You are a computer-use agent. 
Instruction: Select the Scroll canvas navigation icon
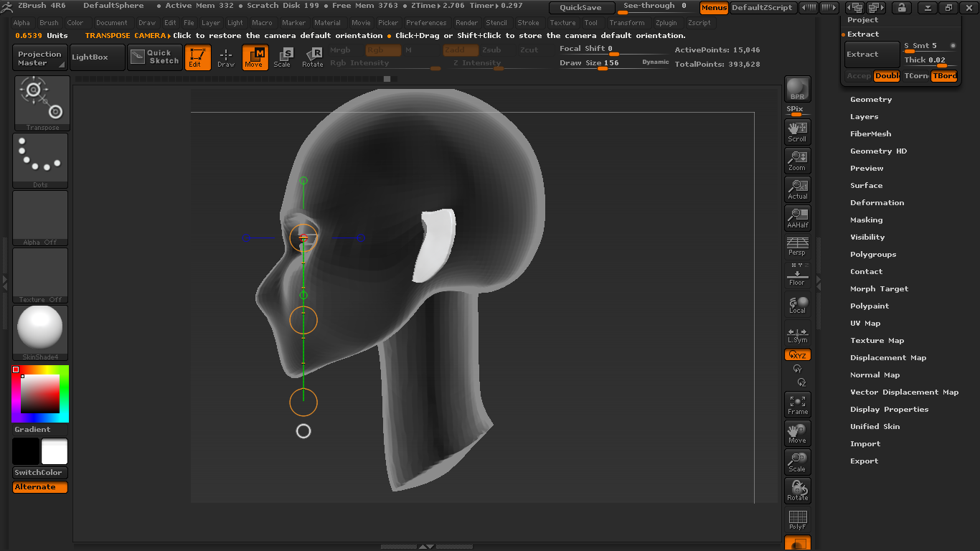797,131
